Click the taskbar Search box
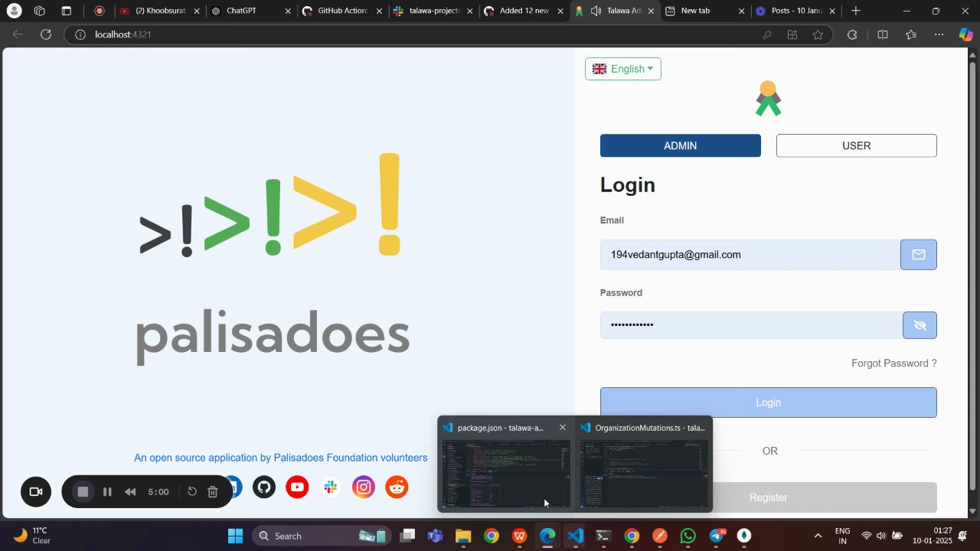 321,536
